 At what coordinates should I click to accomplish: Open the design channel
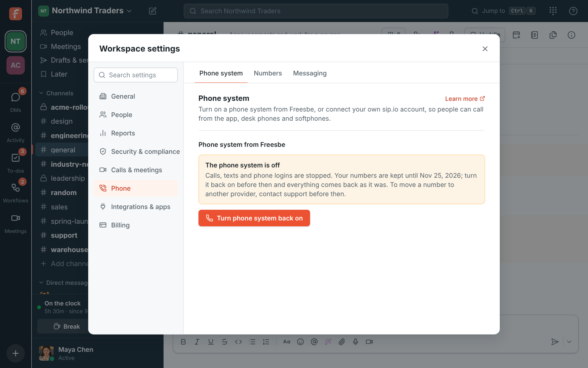coord(62,121)
